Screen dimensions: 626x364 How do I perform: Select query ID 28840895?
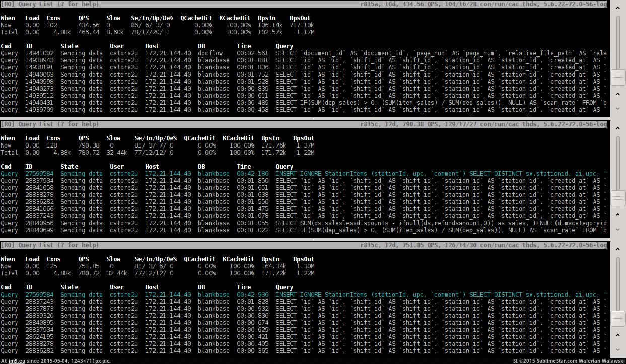point(39,322)
